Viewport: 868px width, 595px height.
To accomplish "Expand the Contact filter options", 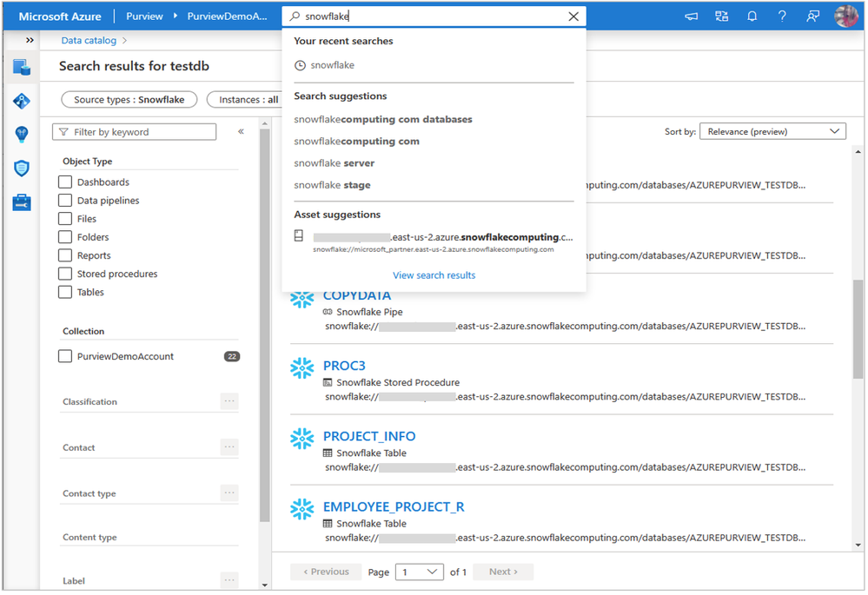I will [229, 446].
